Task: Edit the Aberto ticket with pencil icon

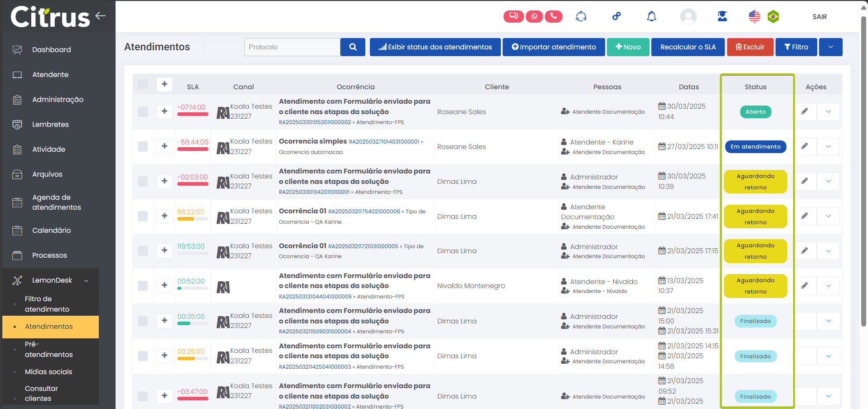Action: coord(805,111)
